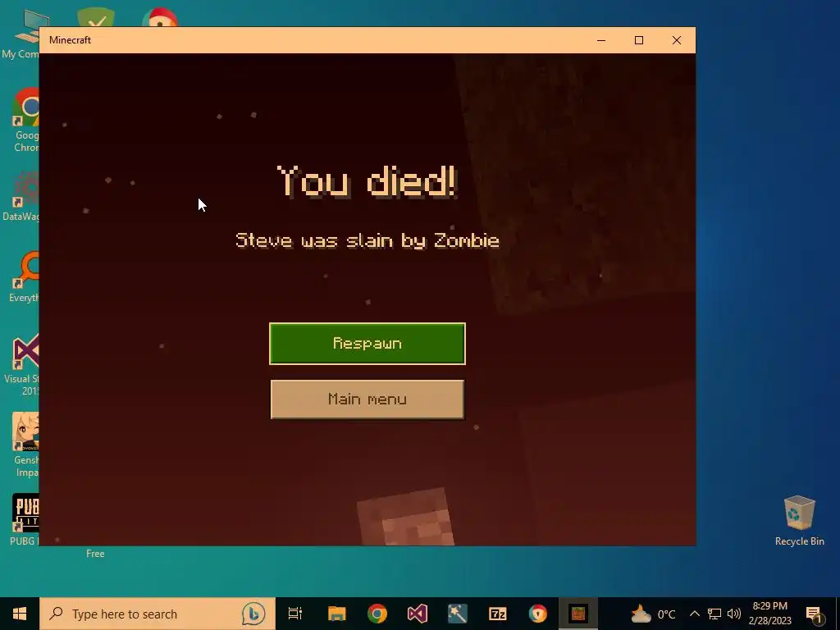Click the Minecraft title bar text
The height and width of the screenshot is (630, 840).
[x=71, y=40]
